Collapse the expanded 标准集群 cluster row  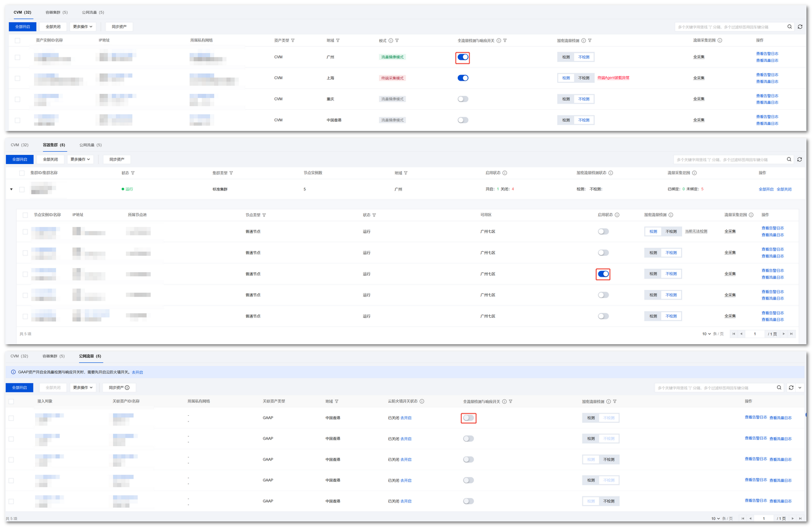coord(11,189)
